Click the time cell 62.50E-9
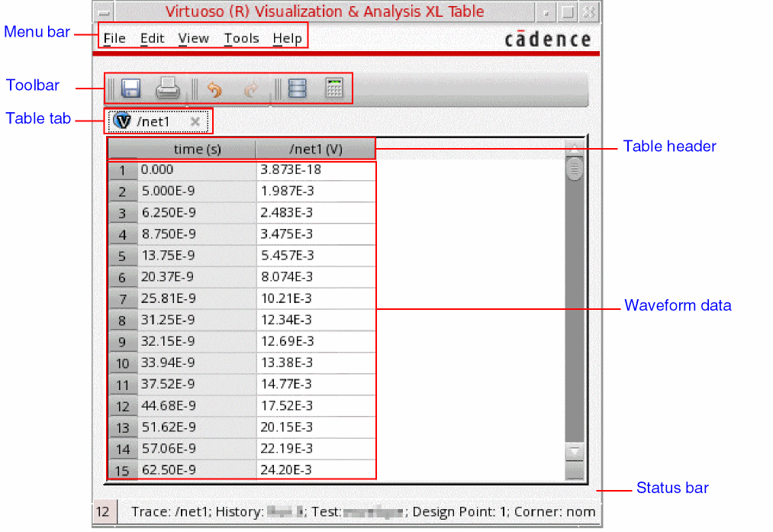This screenshot has width=773, height=532. (x=197, y=470)
